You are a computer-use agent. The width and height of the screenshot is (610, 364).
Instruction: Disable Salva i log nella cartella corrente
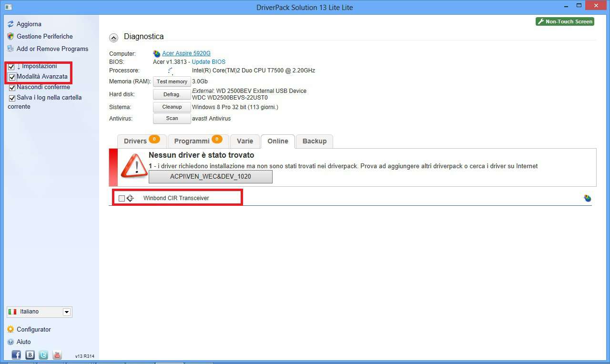(x=12, y=98)
